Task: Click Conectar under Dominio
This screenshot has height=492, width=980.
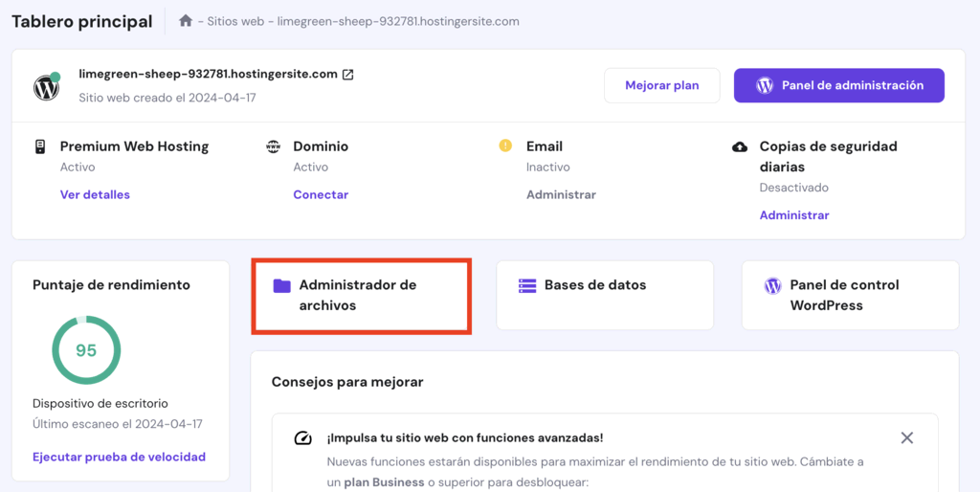Action: (x=321, y=194)
